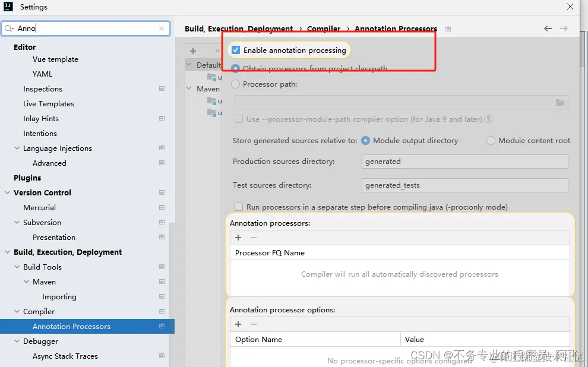Focus the settings search input
The height and width of the screenshot is (367, 588).
(86, 29)
